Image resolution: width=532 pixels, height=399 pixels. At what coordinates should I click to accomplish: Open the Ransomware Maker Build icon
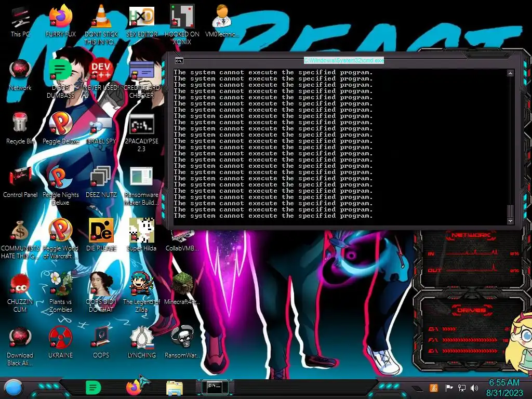[141, 185]
